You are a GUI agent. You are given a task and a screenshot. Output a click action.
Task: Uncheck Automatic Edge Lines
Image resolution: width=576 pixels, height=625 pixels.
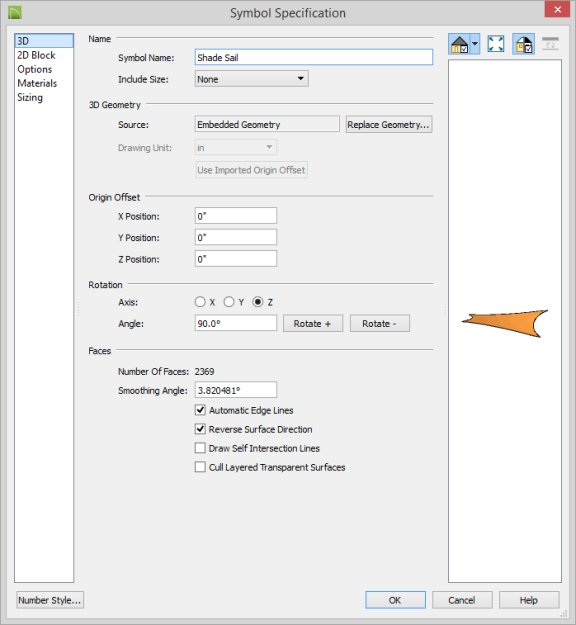coord(200,410)
